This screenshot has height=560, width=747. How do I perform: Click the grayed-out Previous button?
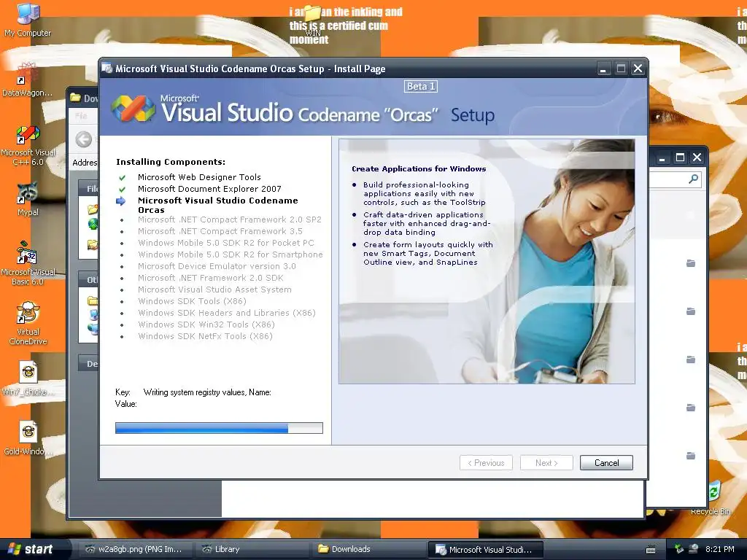pyautogui.click(x=486, y=462)
